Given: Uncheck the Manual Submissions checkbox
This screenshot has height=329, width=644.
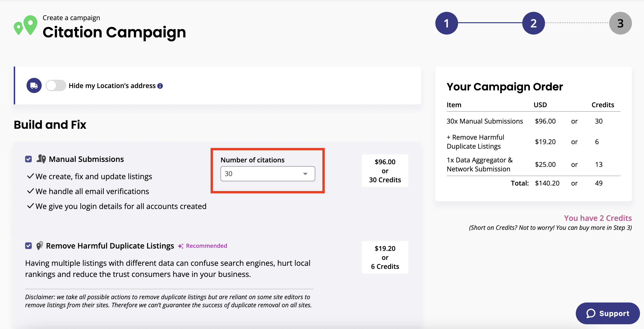Looking at the screenshot, I should 28,159.
